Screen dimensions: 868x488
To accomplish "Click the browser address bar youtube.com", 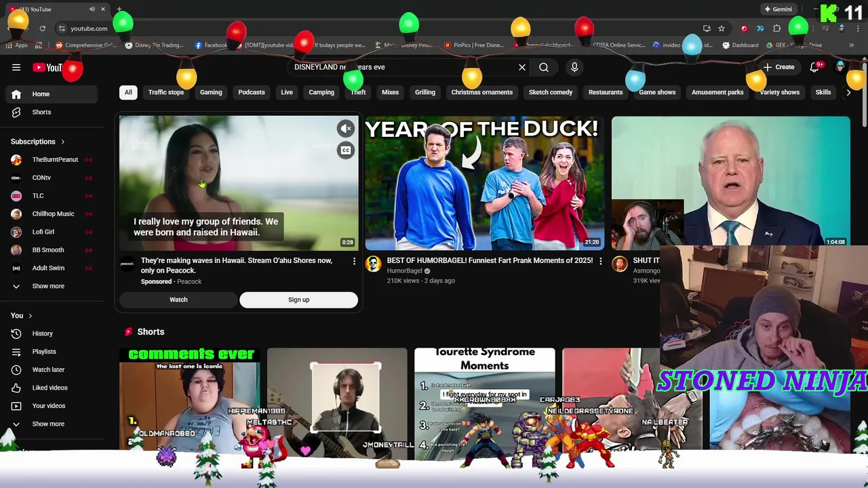I will click(x=89, y=28).
